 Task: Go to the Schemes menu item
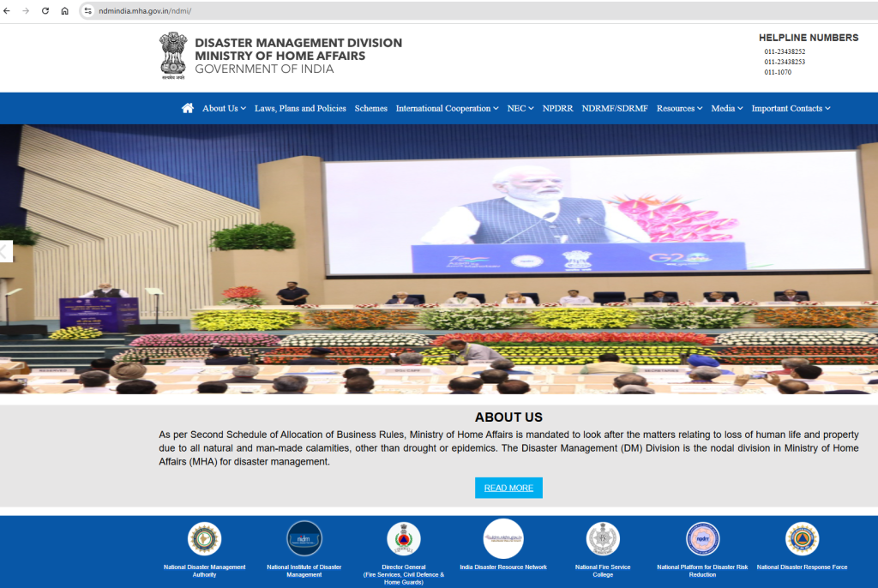pyautogui.click(x=370, y=109)
